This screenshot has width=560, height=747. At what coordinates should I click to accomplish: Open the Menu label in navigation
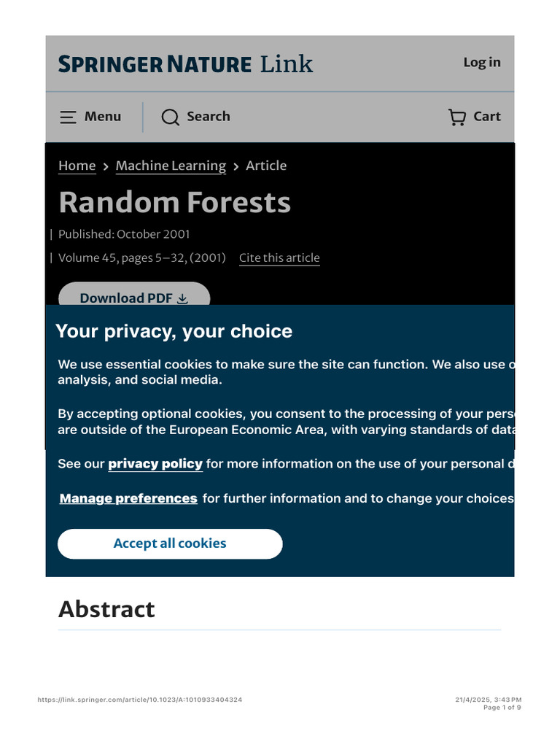tap(103, 117)
